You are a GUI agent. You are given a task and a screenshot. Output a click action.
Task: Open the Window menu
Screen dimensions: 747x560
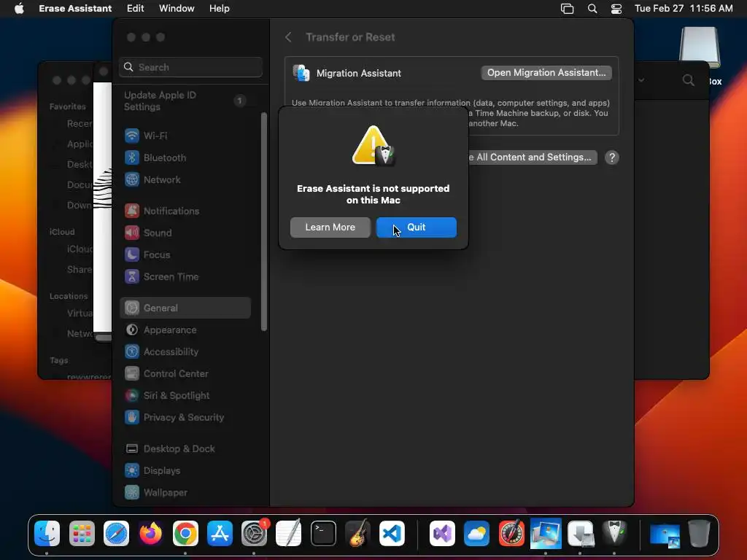click(177, 9)
